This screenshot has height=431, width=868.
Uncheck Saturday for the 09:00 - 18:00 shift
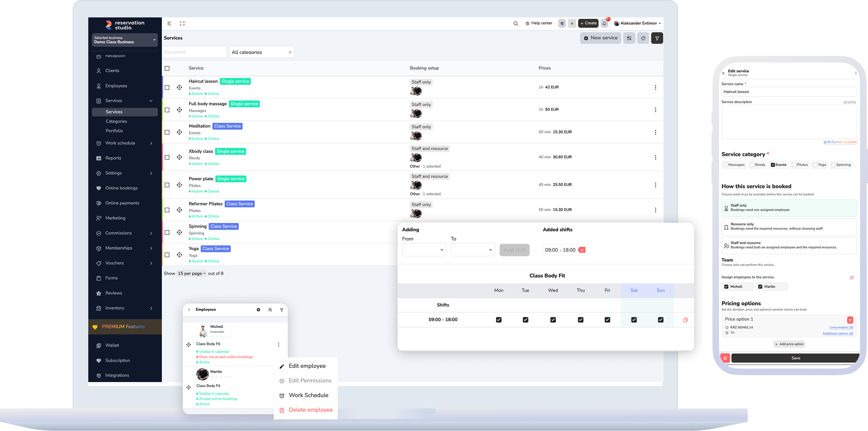(x=634, y=320)
